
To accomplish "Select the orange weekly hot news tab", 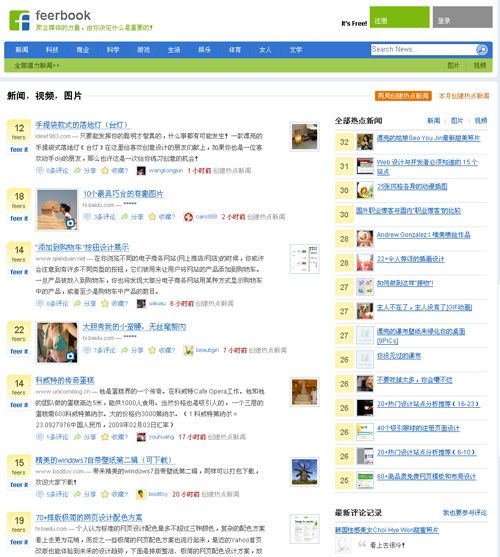I will click(403, 96).
